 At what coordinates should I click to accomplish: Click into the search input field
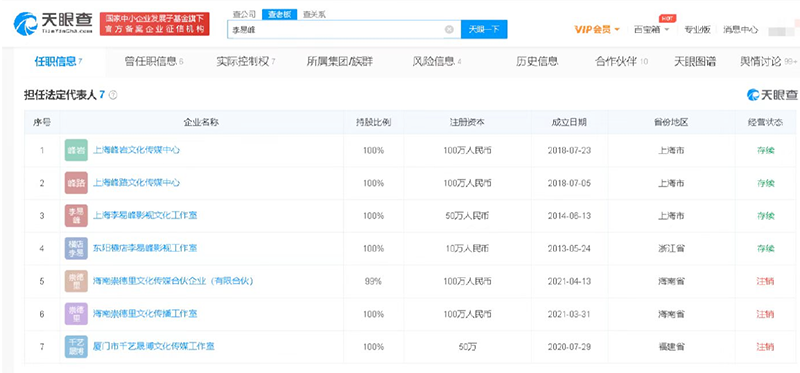pyautogui.click(x=337, y=30)
